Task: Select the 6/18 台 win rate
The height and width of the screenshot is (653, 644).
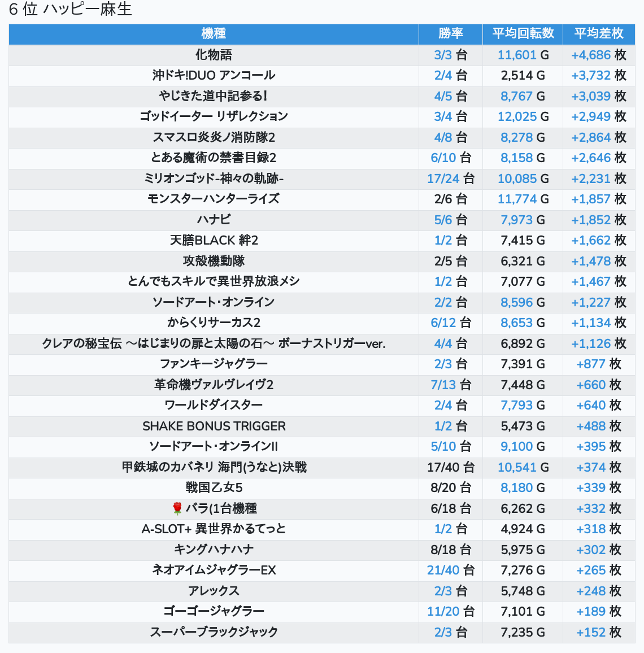Action: (x=451, y=508)
